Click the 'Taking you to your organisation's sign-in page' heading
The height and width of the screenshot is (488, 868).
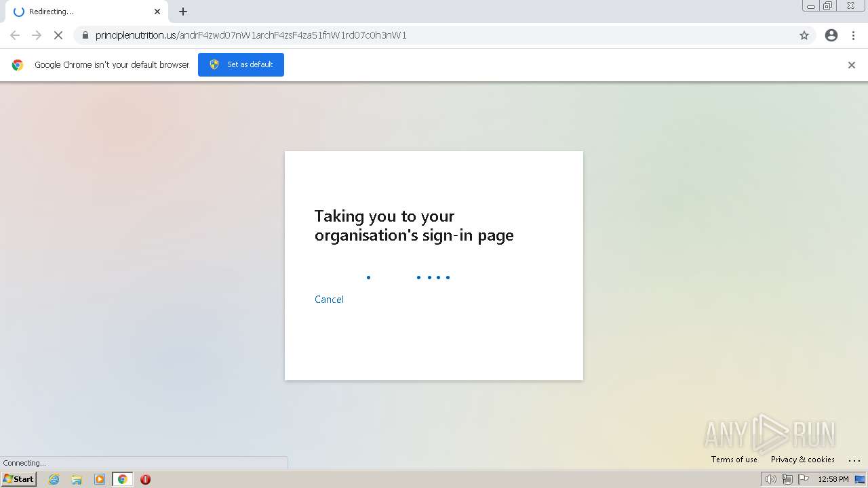[414, 226]
